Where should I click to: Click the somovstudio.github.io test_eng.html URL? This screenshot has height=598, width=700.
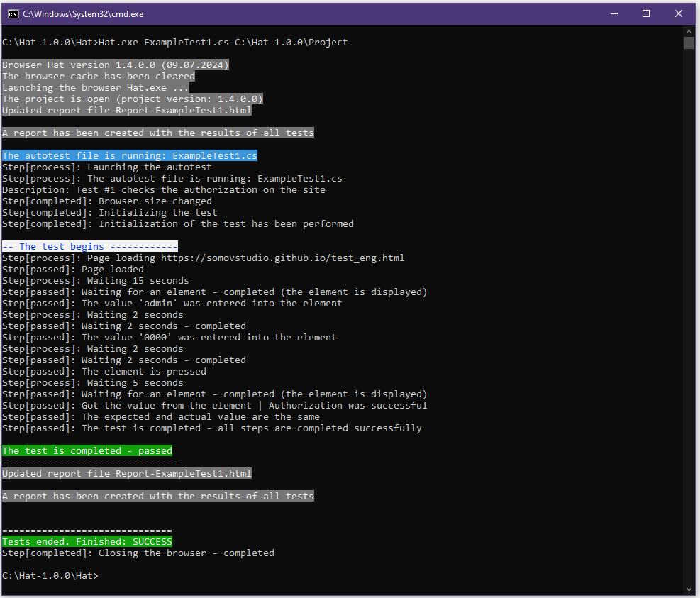pyautogui.click(x=282, y=258)
